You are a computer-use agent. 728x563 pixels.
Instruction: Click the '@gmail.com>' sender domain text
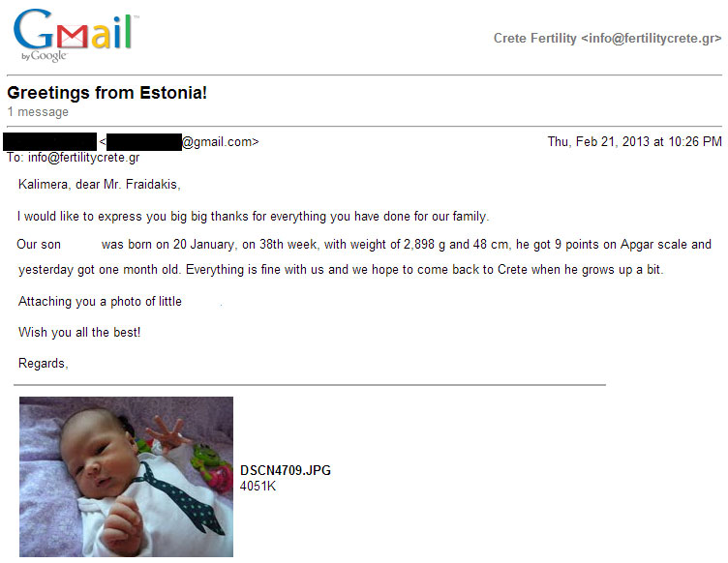coord(220,142)
